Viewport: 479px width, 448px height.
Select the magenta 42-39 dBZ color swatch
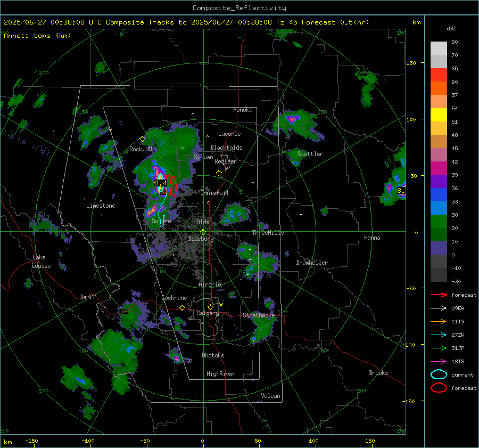click(x=439, y=168)
